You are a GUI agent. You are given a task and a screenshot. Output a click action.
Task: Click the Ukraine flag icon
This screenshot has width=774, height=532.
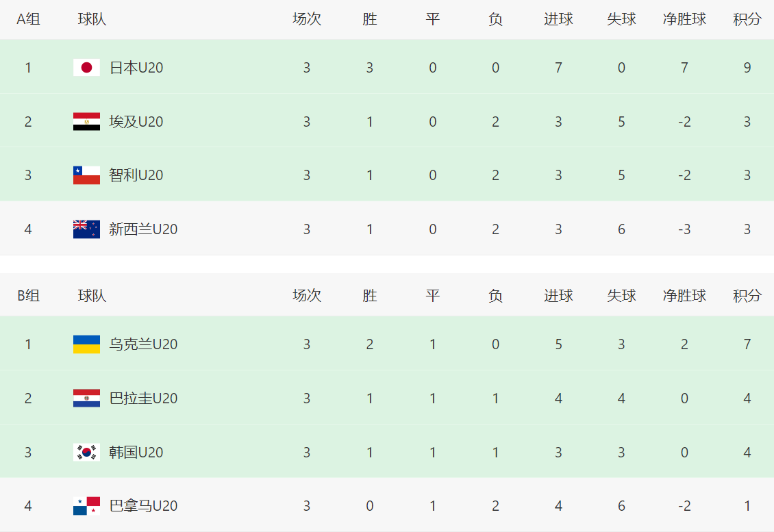point(86,344)
